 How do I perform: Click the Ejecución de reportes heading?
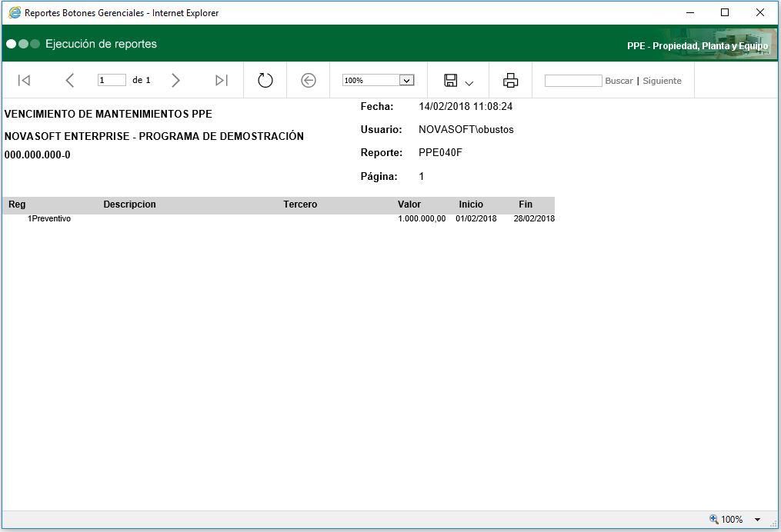pos(101,44)
